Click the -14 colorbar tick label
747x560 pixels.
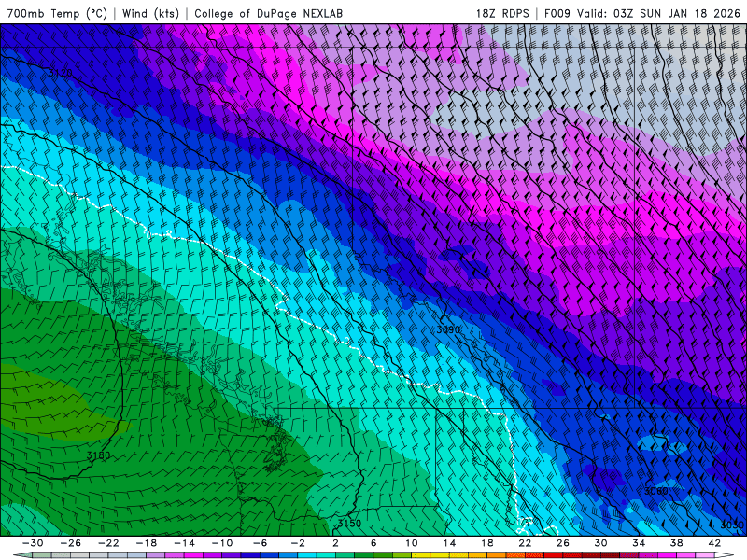[184, 543]
